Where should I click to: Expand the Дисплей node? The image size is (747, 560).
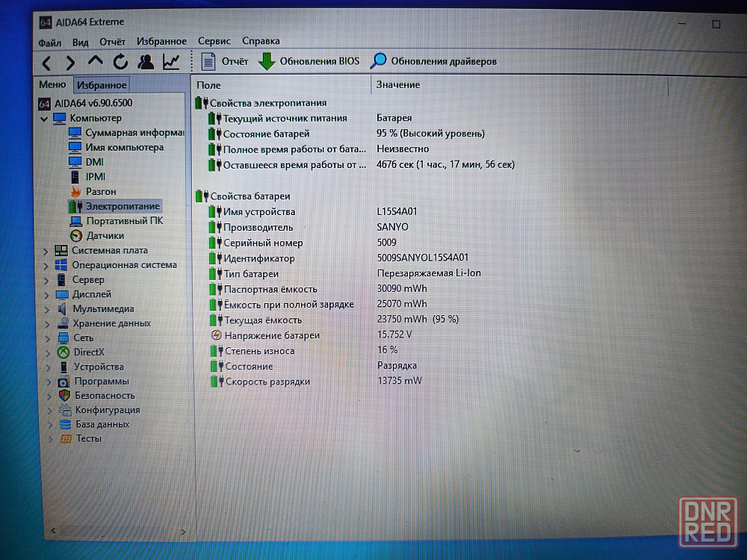46,295
